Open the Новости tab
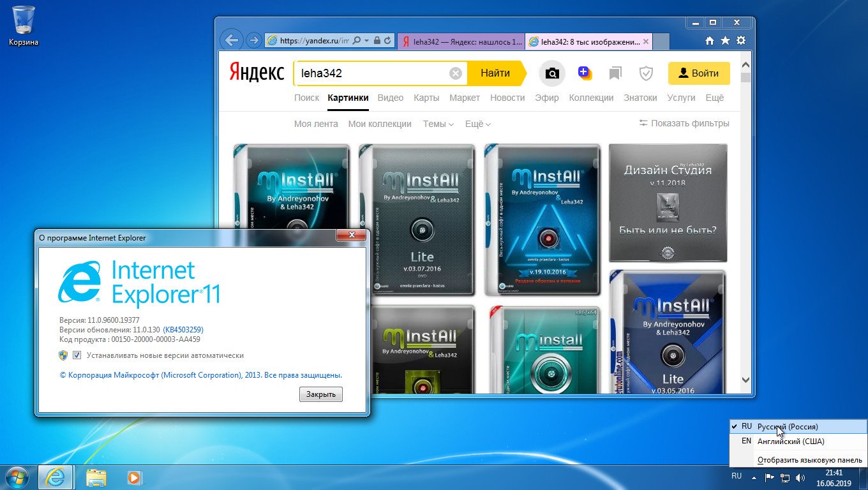The height and width of the screenshot is (490, 868). point(507,98)
